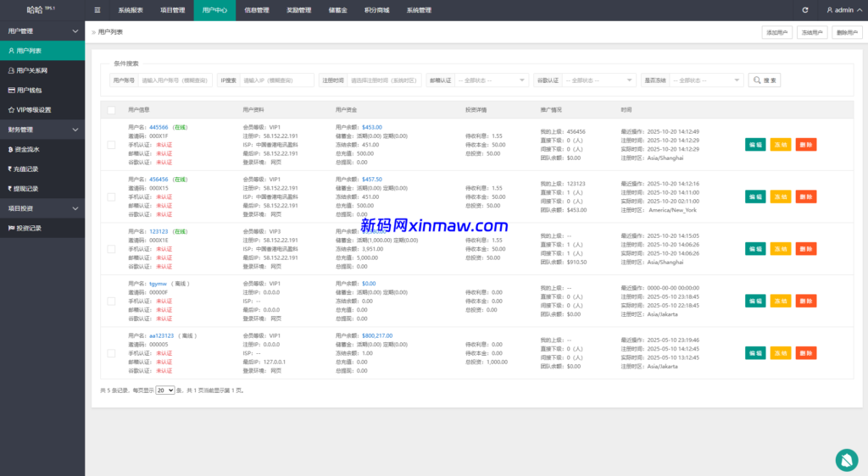Open 充值记录 in the sidebar
Viewport: 868px width, 476px height.
(x=42, y=169)
